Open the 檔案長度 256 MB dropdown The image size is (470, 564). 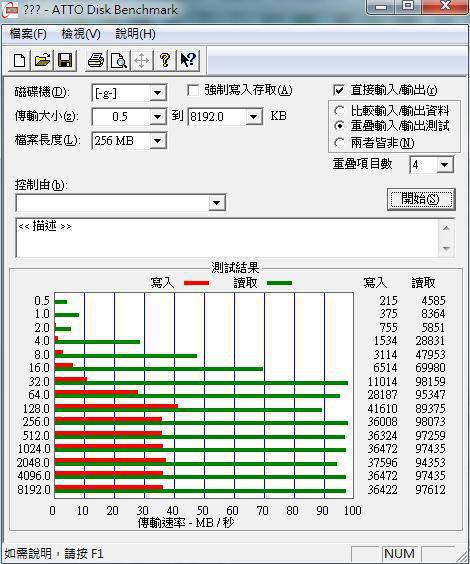(x=158, y=141)
